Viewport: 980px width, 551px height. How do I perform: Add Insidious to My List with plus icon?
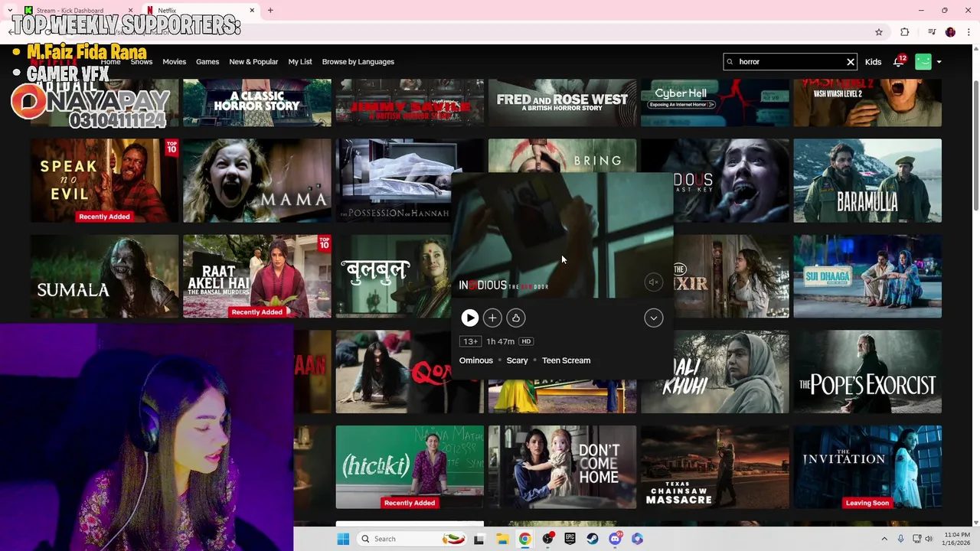(x=492, y=318)
